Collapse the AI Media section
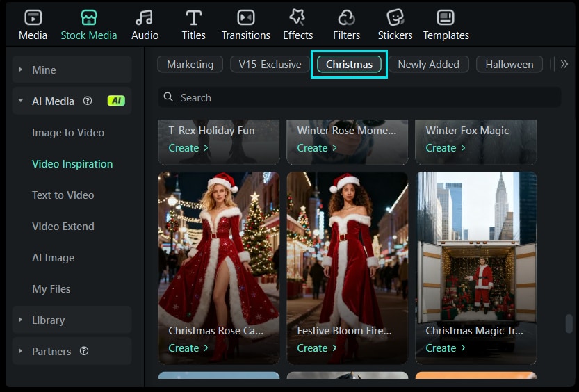The height and width of the screenshot is (392, 579). pos(20,100)
